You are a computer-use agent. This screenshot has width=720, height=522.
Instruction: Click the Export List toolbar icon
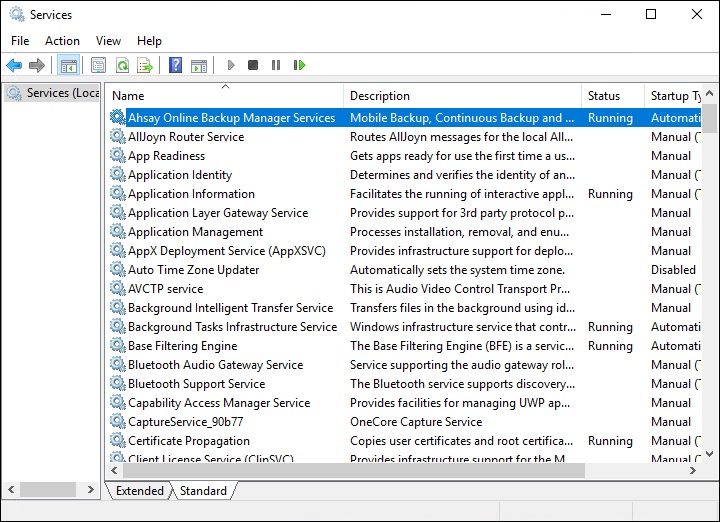[145, 65]
